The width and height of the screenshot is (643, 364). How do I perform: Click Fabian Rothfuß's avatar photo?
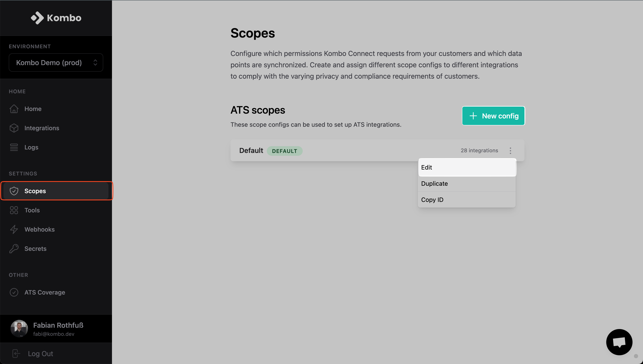pos(19,329)
